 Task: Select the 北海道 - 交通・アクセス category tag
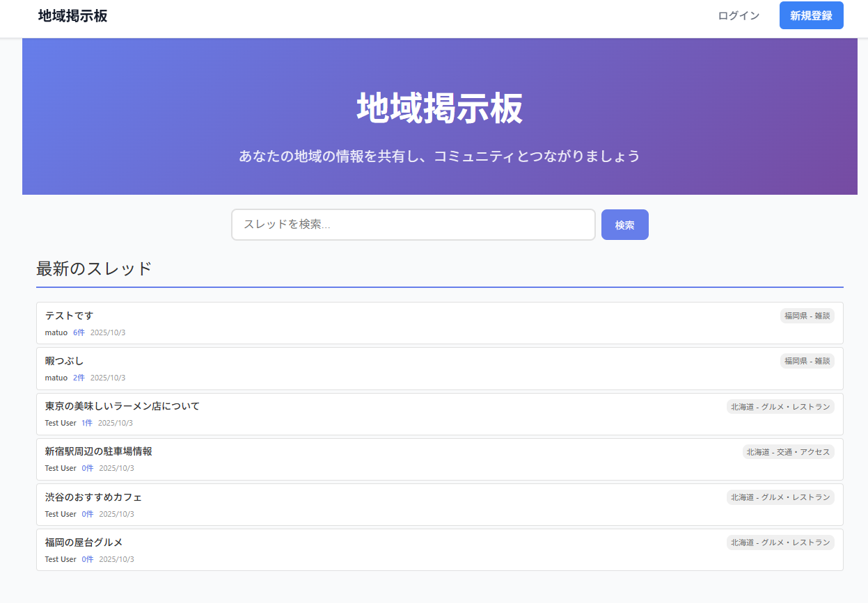click(x=788, y=452)
